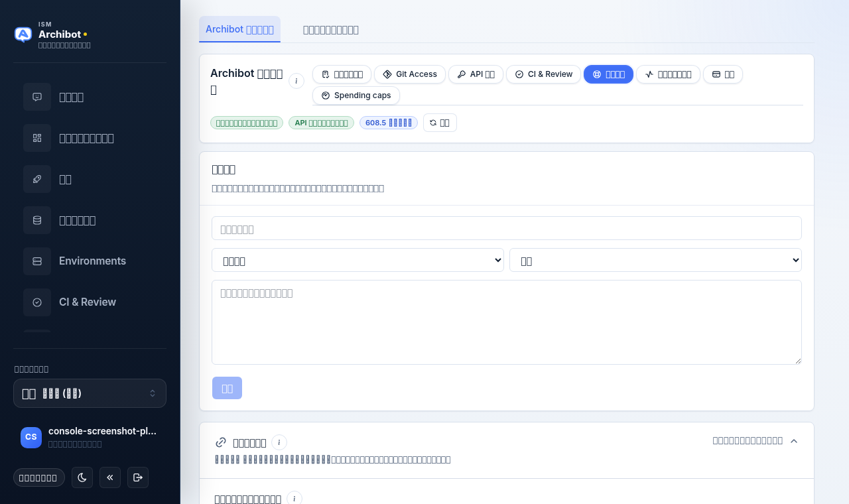
Task: Open the database cylinder item in the sidebar
Action: tap(90, 220)
